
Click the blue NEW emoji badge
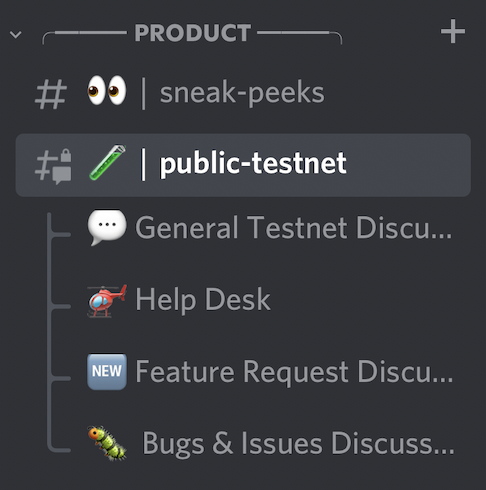coord(107,372)
